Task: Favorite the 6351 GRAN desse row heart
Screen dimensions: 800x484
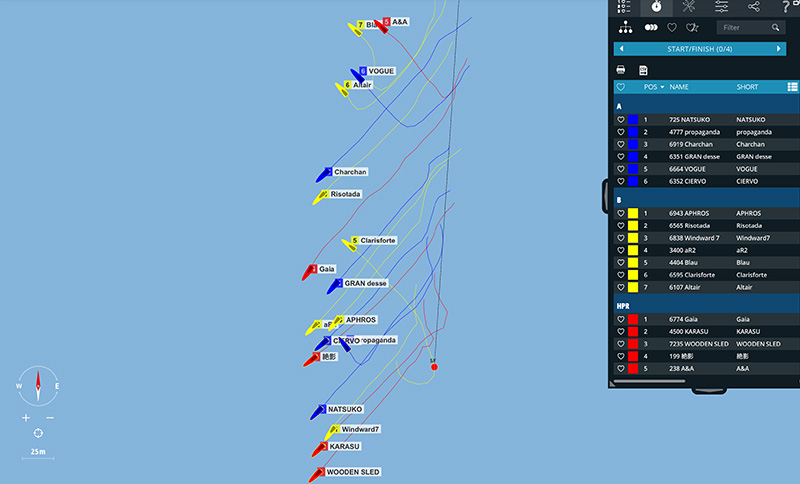Action: click(x=621, y=157)
